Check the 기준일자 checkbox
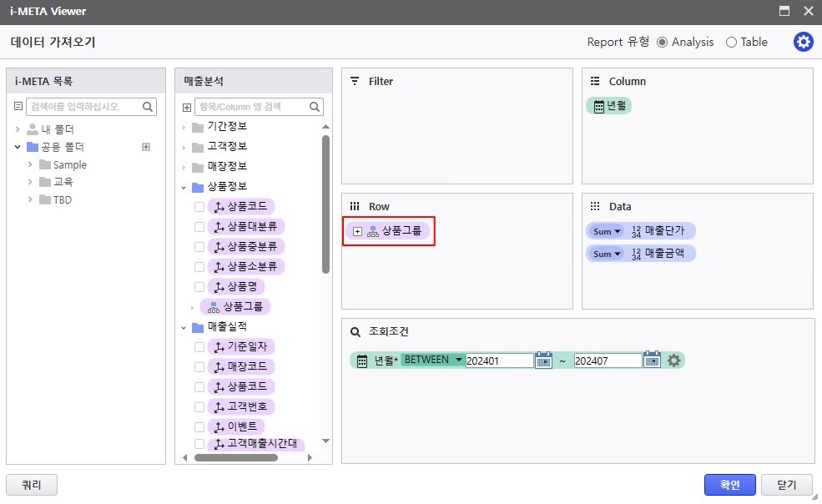Viewport: 822px width, 504px height. click(199, 347)
